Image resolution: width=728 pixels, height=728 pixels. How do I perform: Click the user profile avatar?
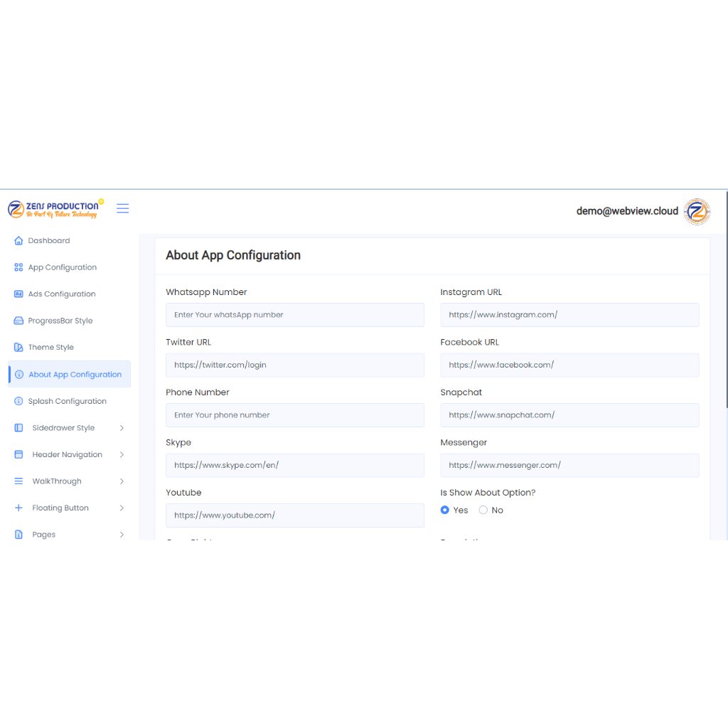[697, 211]
